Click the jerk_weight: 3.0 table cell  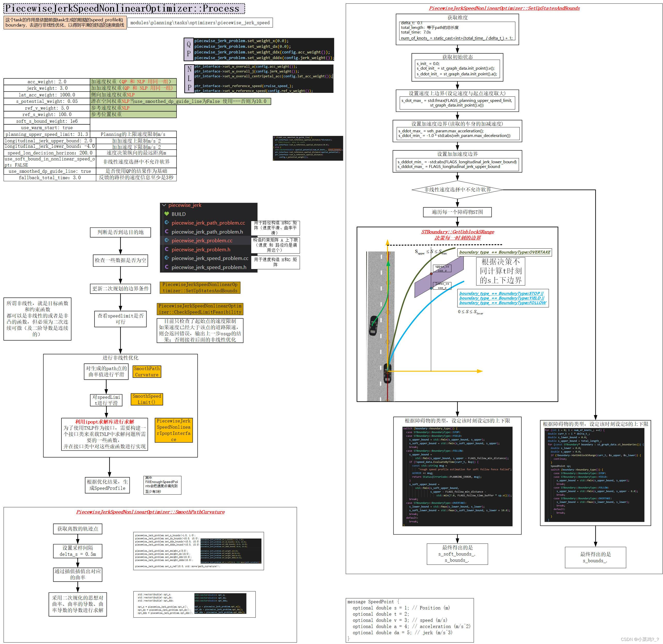tap(47, 88)
